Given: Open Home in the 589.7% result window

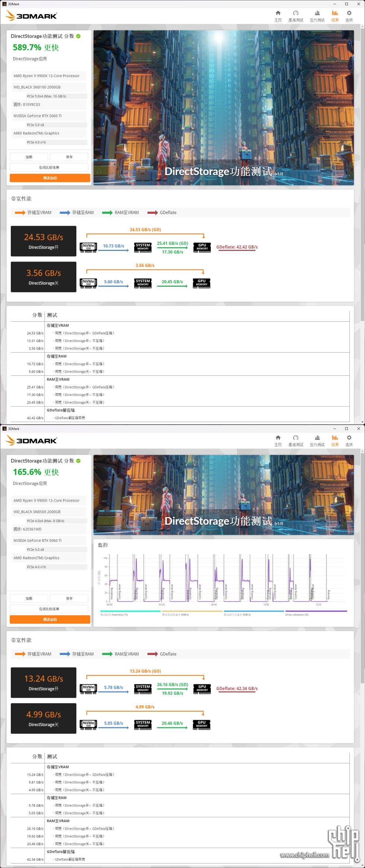Looking at the screenshot, I should [x=278, y=16].
